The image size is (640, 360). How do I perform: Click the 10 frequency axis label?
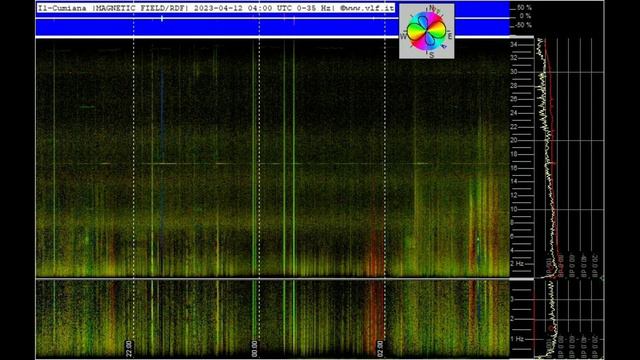click(x=513, y=209)
